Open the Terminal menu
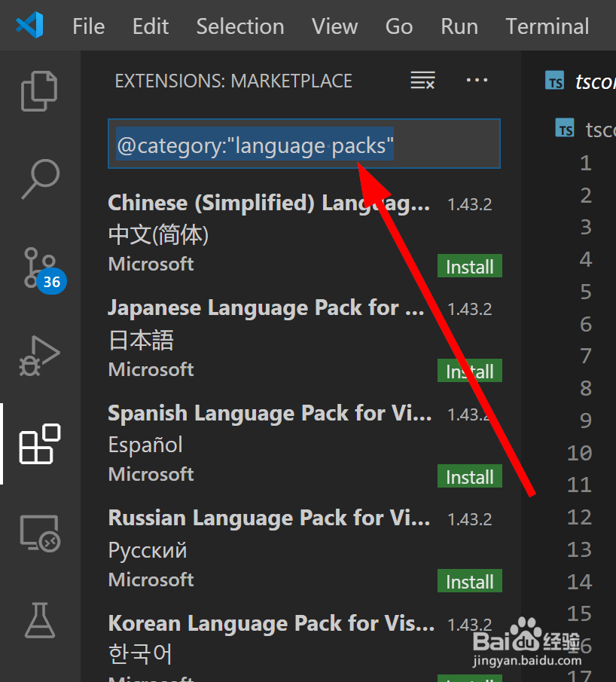The width and height of the screenshot is (616, 682). [x=547, y=26]
